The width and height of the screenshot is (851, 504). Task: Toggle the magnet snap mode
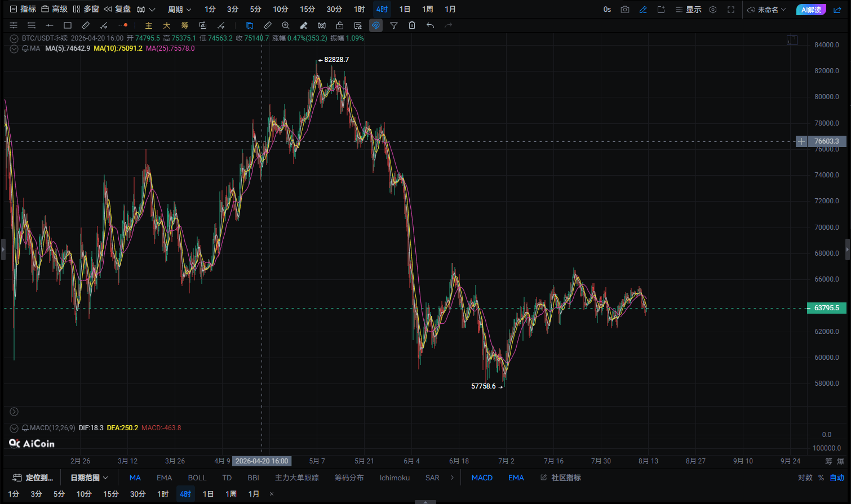point(376,25)
